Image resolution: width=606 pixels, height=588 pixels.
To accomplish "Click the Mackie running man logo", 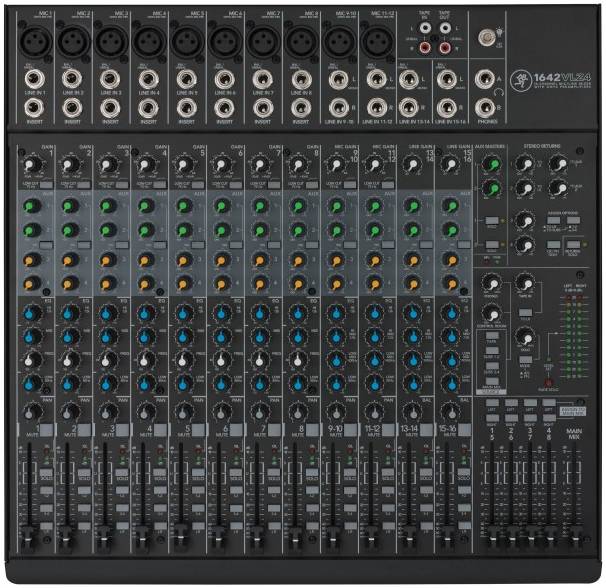I will coord(520,81).
